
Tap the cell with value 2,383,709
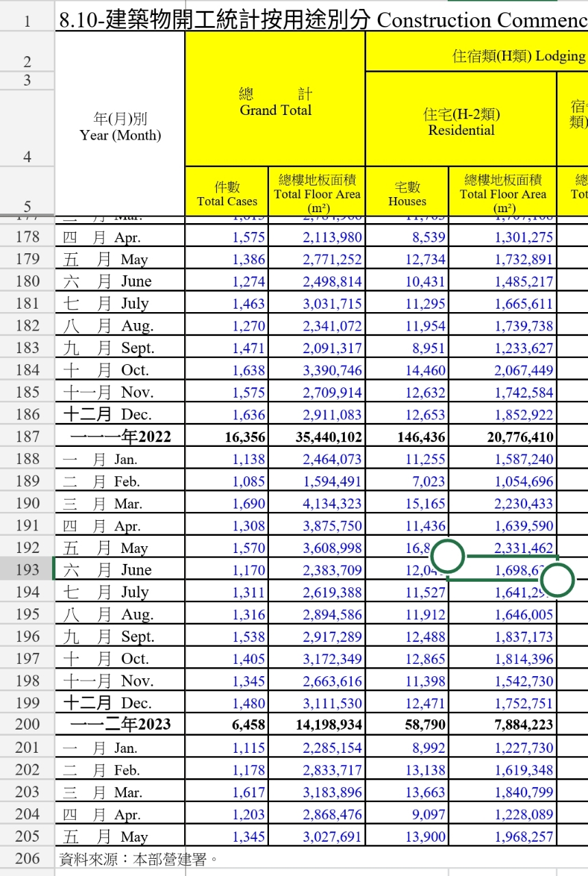click(x=317, y=569)
